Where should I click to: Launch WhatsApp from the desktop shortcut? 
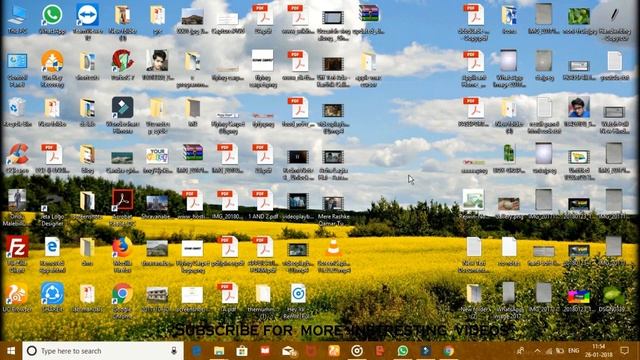pyautogui.click(x=52, y=20)
